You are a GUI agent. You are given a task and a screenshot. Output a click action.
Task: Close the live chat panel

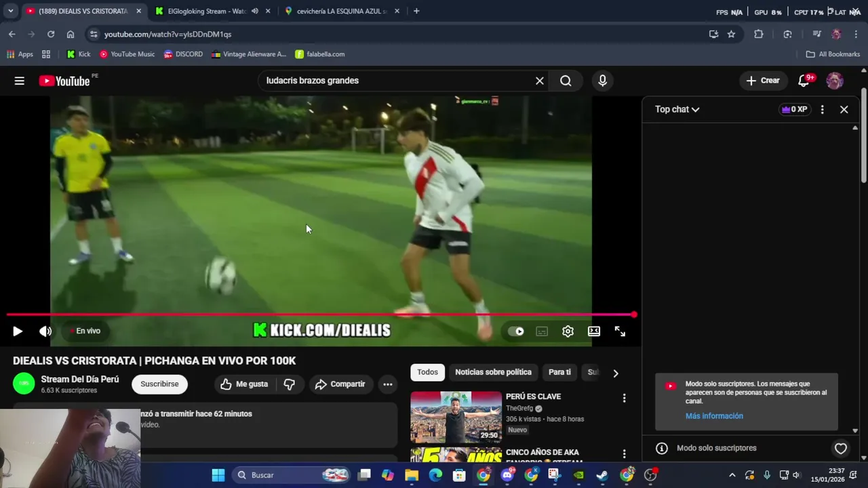coord(844,109)
